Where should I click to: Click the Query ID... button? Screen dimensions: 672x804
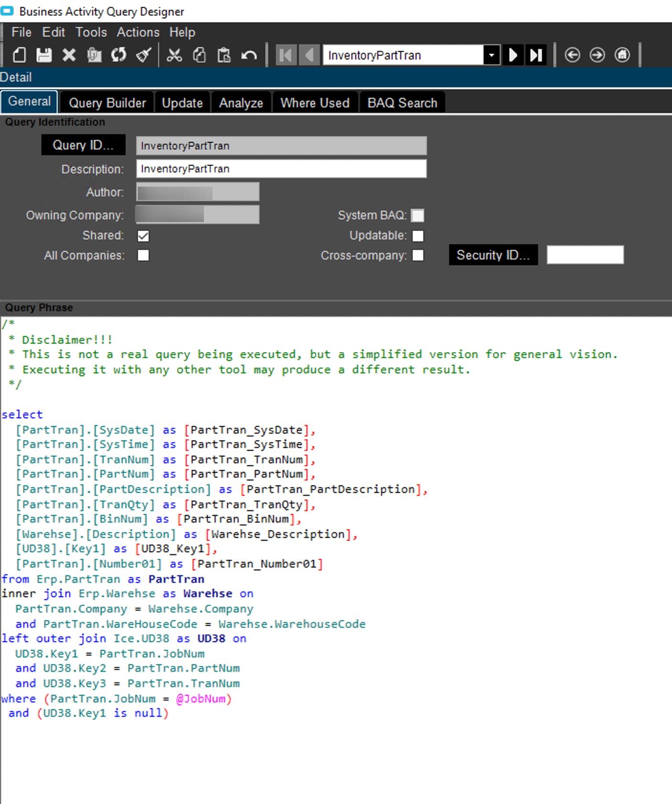(83, 145)
